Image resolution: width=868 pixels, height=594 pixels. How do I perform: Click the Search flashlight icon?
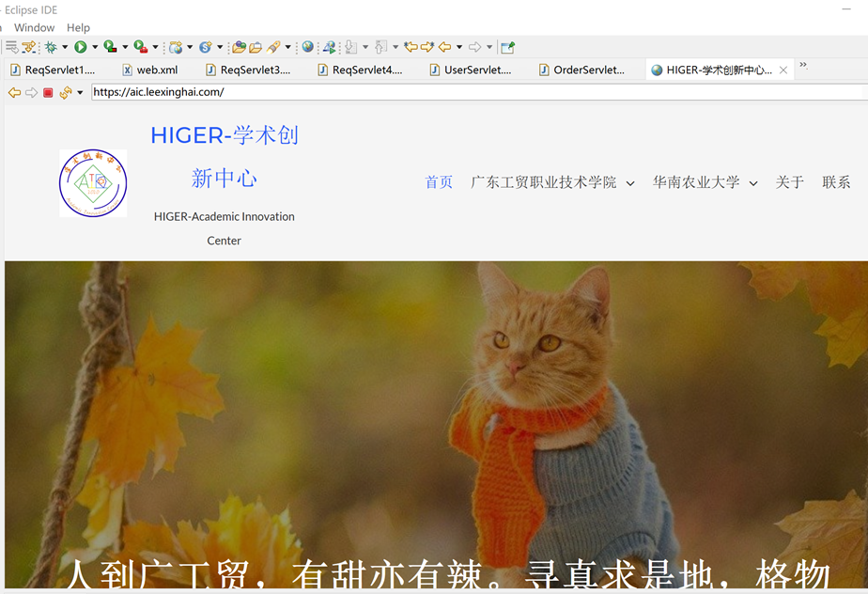point(273,47)
